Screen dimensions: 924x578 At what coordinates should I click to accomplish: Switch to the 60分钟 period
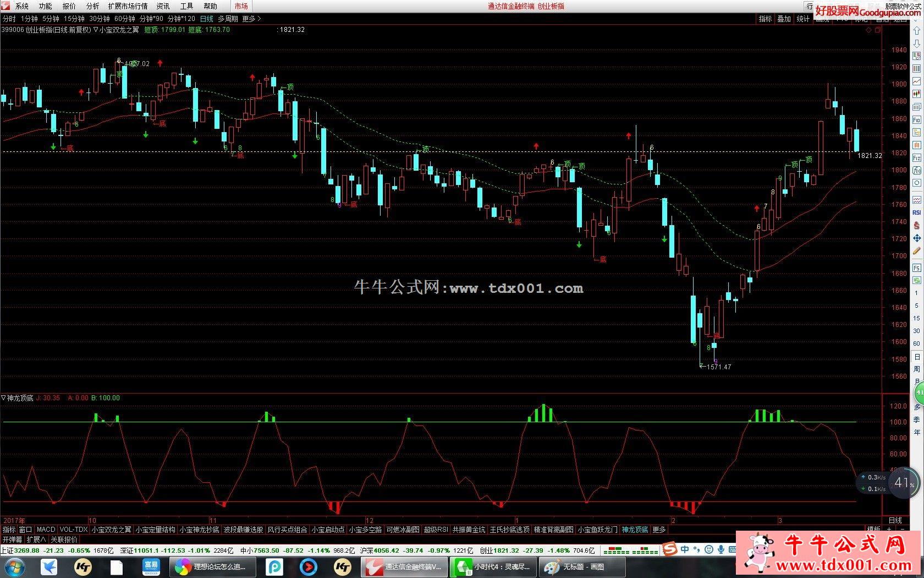(124, 19)
